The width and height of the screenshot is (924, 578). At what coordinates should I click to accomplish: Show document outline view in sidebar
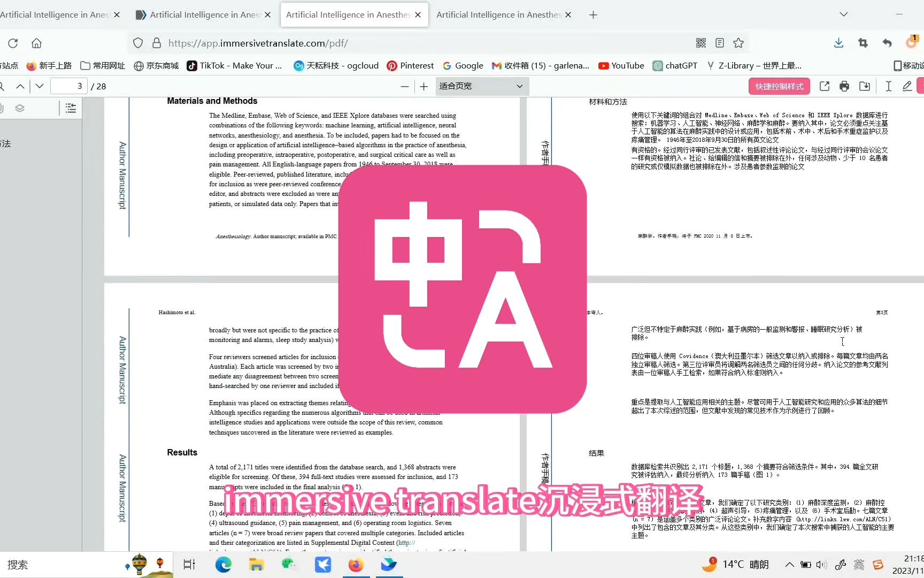point(71,108)
